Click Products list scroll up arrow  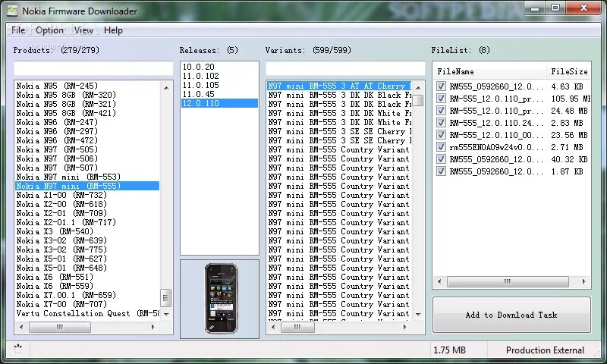(x=166, y=88)
